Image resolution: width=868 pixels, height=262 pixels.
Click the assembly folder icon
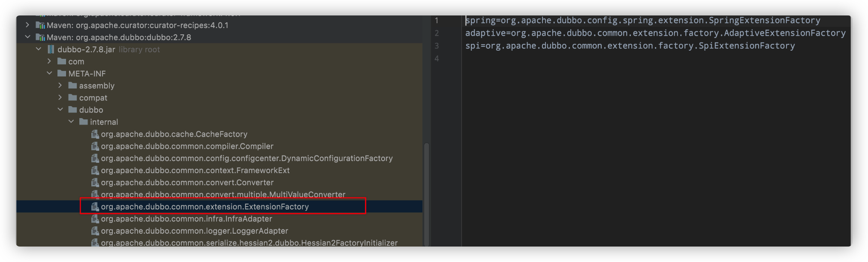pos(72,85)
